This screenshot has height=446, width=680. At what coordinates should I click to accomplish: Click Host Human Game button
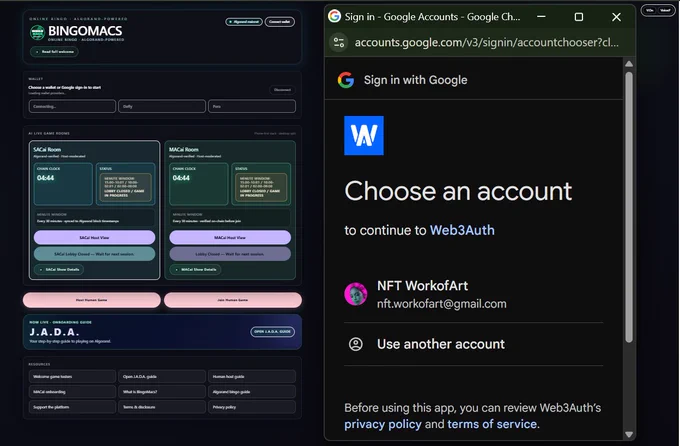point(92,300)
